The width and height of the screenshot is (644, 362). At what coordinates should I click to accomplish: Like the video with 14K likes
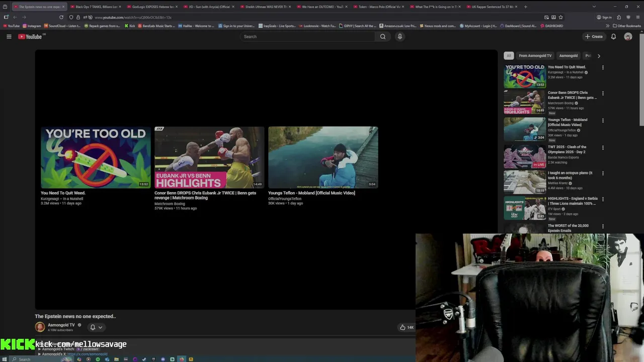(x=407, y=327)
